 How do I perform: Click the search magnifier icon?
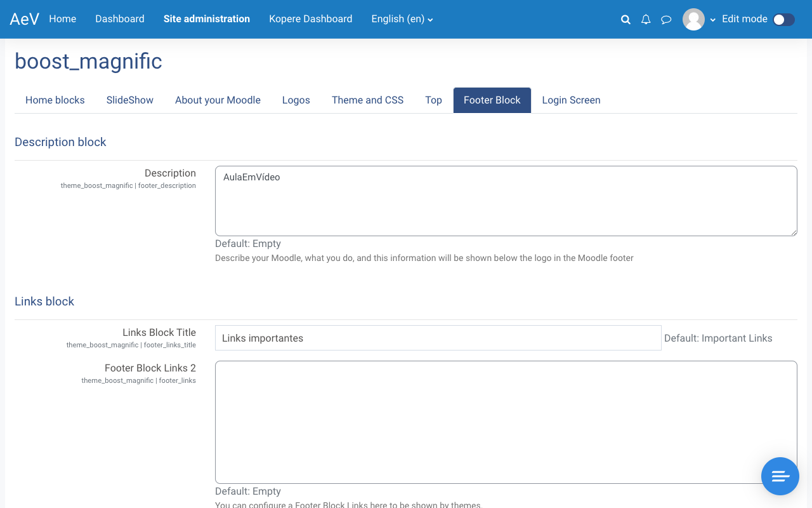[x=625, y=20]
